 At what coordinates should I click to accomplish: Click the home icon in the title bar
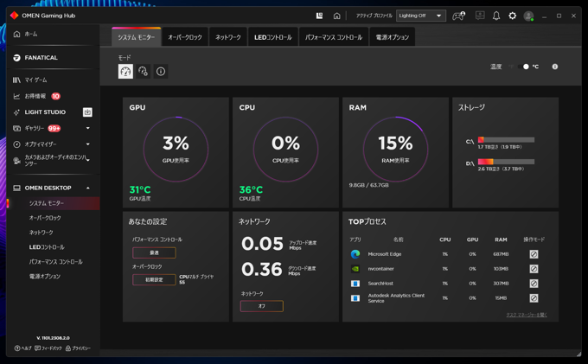point(336,16)
